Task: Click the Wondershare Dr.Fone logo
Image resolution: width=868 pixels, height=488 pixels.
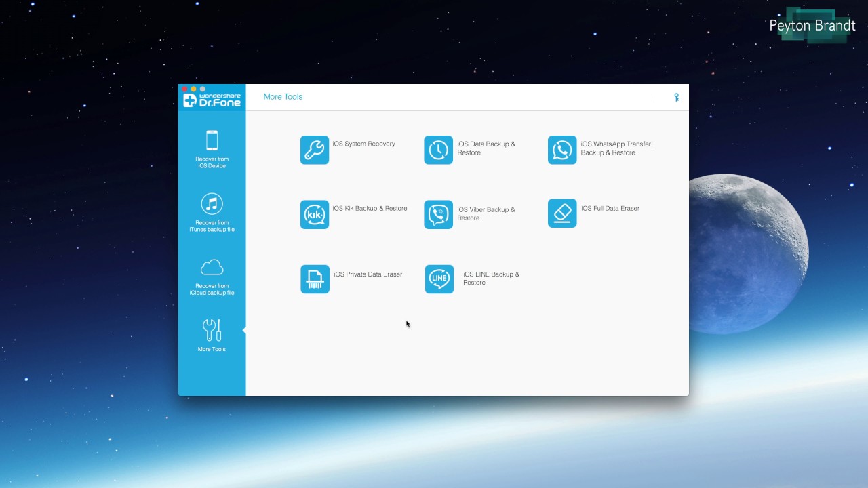Action: (x=212, y=100)
